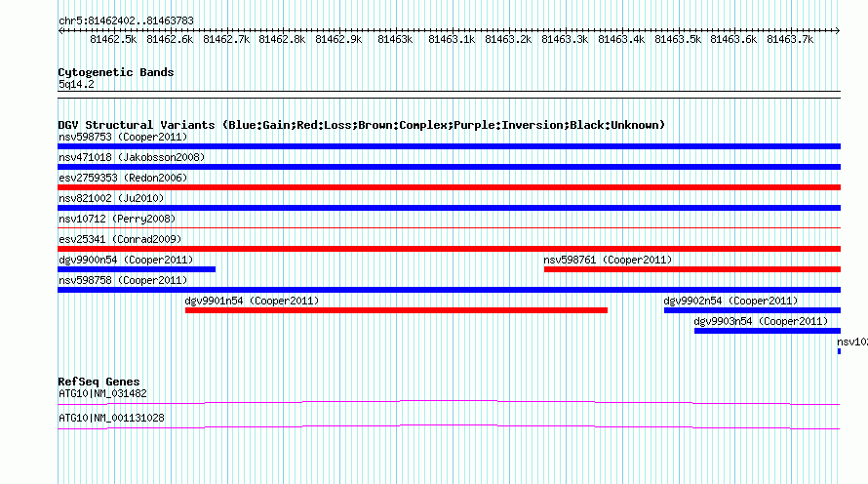Click the 81462.9k ruler tick label
Image resolution: width=868 pixels, height=484 pixels.
pyautogui.click(x=338, y=39)
